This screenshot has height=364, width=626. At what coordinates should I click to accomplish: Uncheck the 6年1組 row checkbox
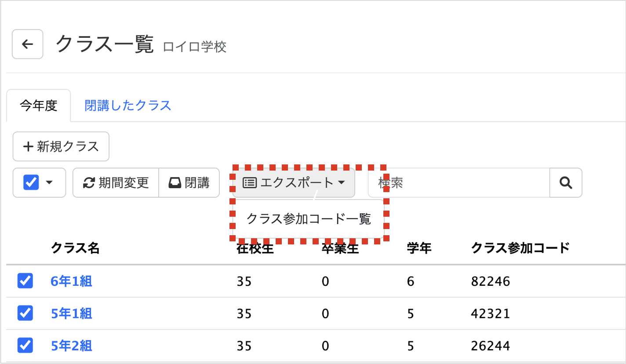tap(25, 281)
